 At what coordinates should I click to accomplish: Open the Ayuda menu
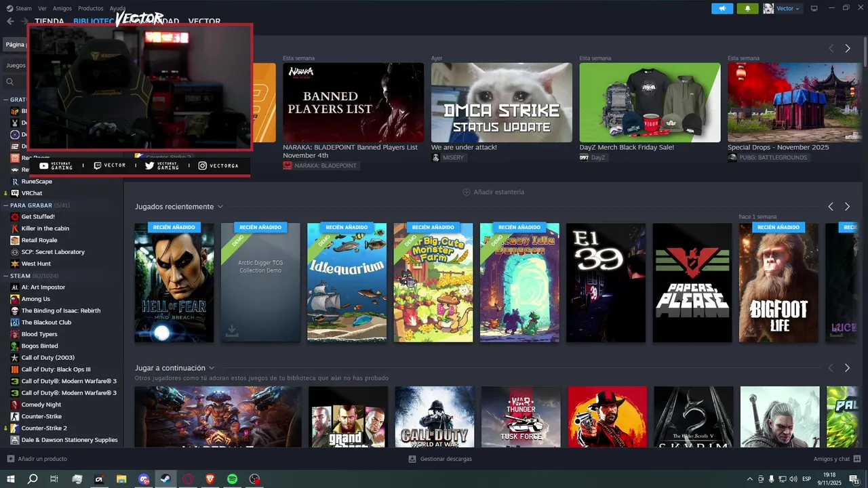pyautogui.click(x=117, y=8)
